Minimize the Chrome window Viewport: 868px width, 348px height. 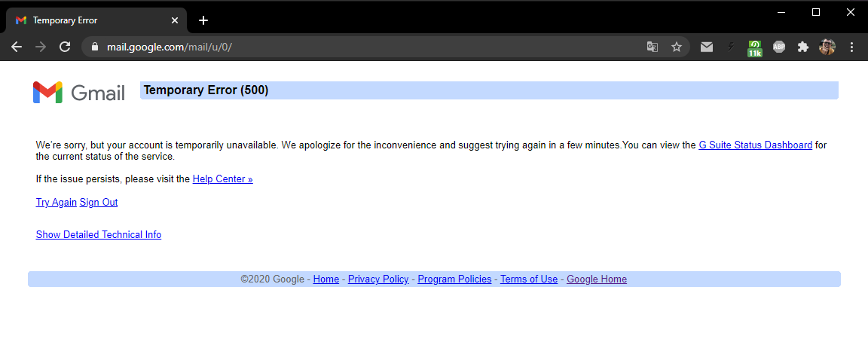click(781, 12)
